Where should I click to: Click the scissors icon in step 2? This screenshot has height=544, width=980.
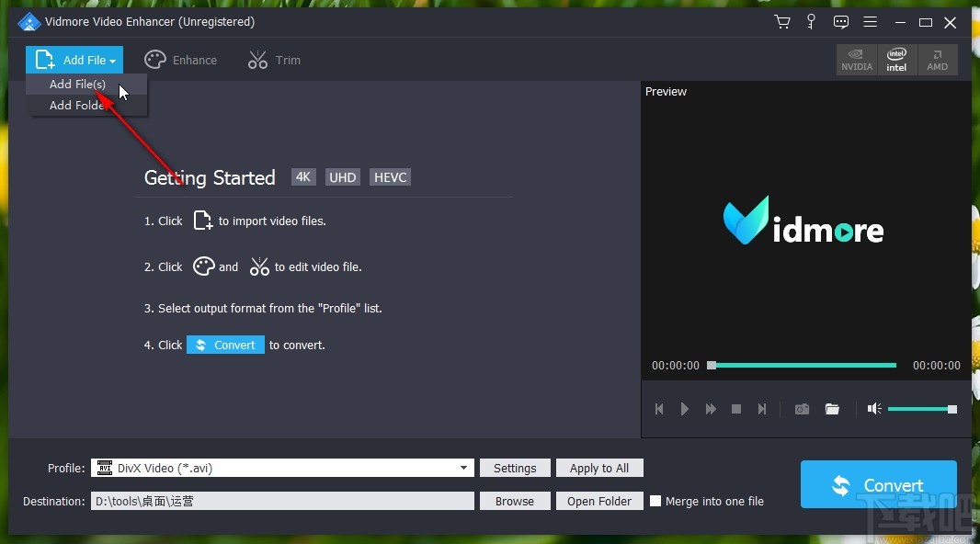tap(259, 266)
